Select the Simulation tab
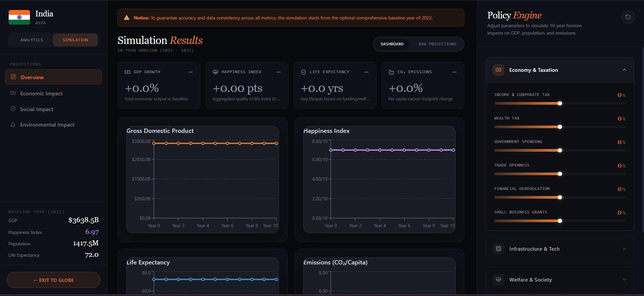Image resolution: width=644 pixels, height=296 pixels. click(75, 40)
